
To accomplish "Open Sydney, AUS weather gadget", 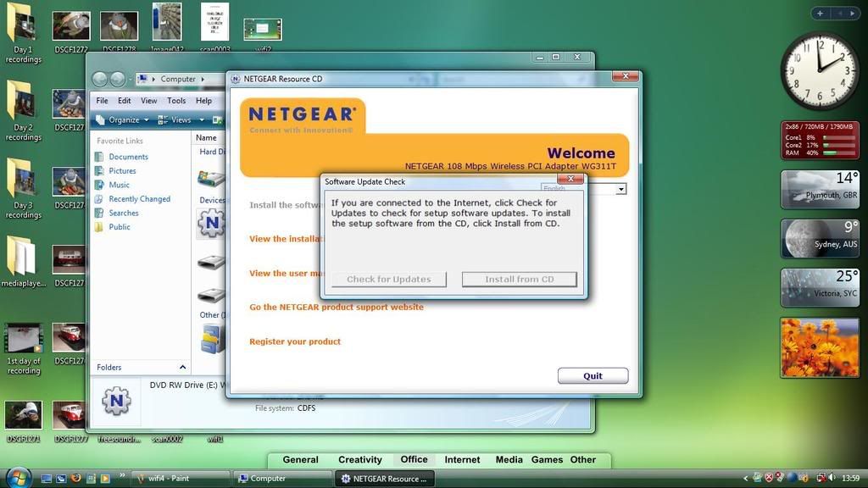I will pos(820,238).
